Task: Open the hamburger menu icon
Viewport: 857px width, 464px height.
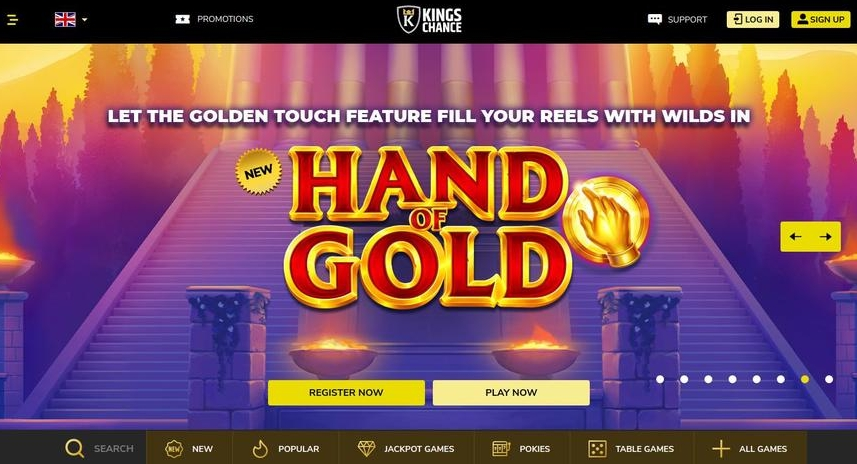Action: pyautogui.click(x=12, y=20)
